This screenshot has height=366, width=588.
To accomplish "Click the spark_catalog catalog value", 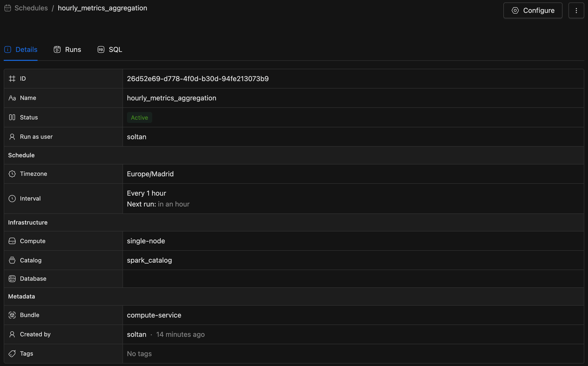I will coord(149,260).
